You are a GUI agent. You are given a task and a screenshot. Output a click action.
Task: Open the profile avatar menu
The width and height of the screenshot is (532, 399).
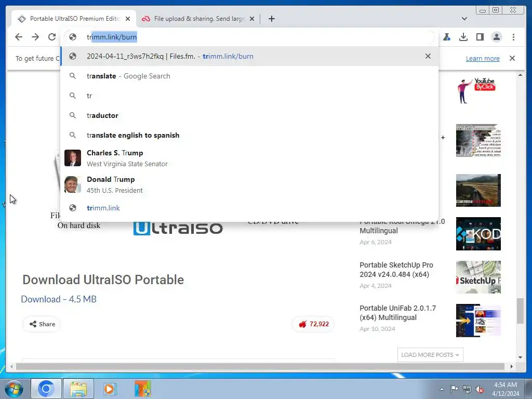(x=496, y=37)
